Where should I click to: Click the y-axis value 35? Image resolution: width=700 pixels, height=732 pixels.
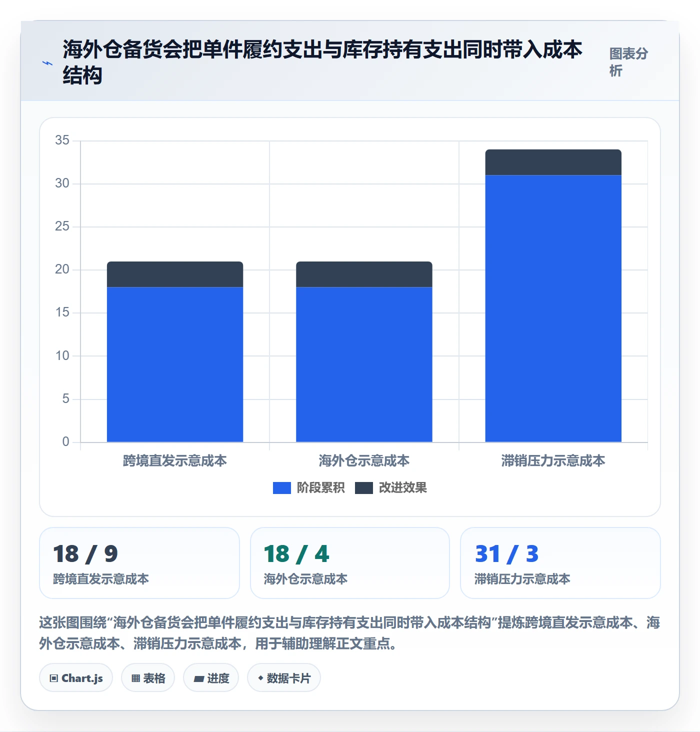coord(62,140)
